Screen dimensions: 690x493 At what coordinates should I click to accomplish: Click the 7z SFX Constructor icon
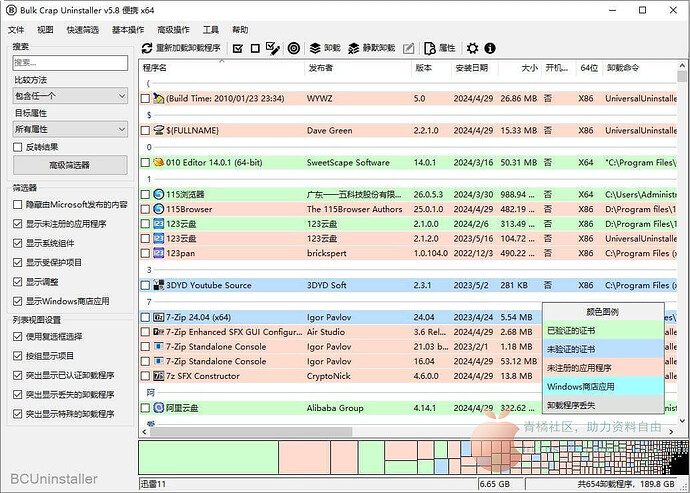[158, 375]
